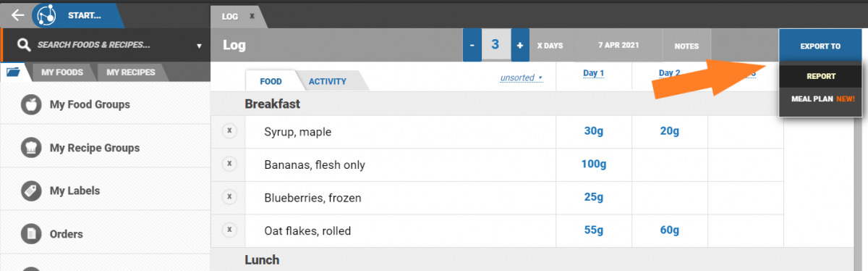Select the My Recipes tab
The image size is (868, 271).
coord(130,72)
